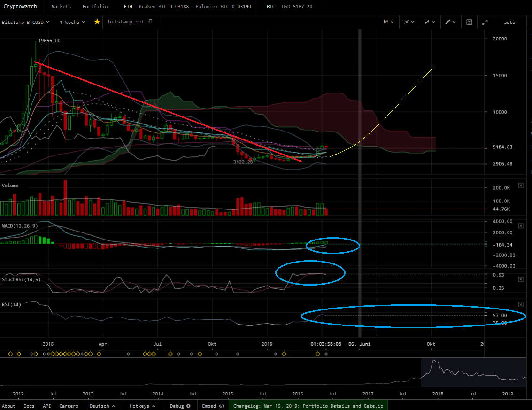
Task: Click the highlighted range in bottom navigator
Action: click(x=474, y=373)
